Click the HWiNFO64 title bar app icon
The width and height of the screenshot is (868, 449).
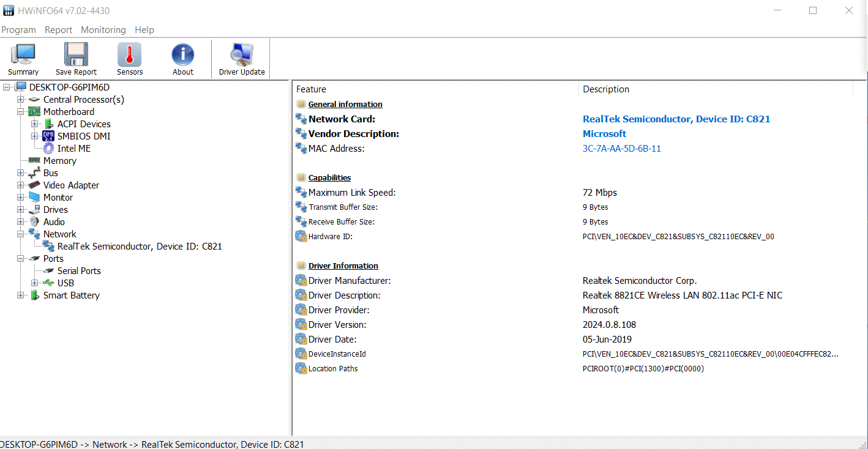9,10
